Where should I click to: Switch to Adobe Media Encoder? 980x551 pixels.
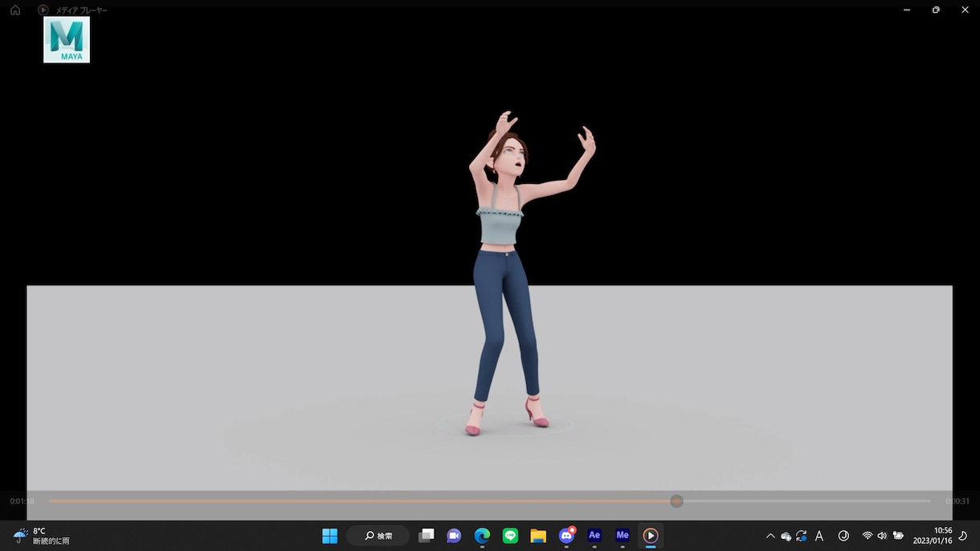(x=623, y=536)
